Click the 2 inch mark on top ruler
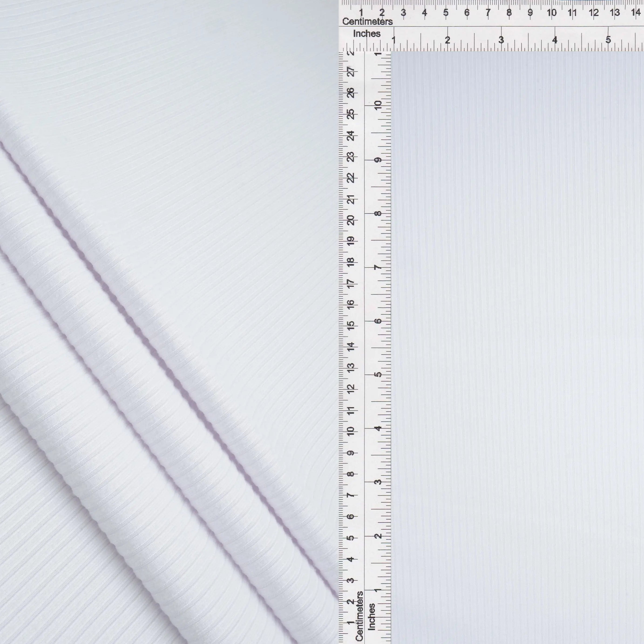 pos(447,40)
